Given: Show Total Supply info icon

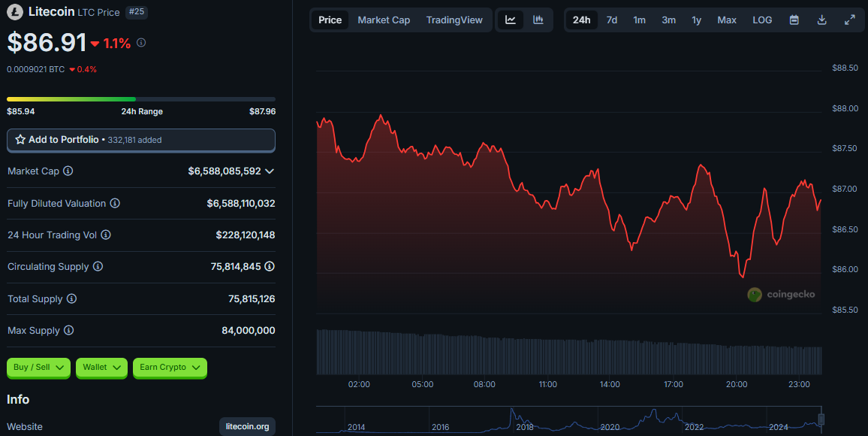Looking at the screenshot, I should click(x=71, y=298).
